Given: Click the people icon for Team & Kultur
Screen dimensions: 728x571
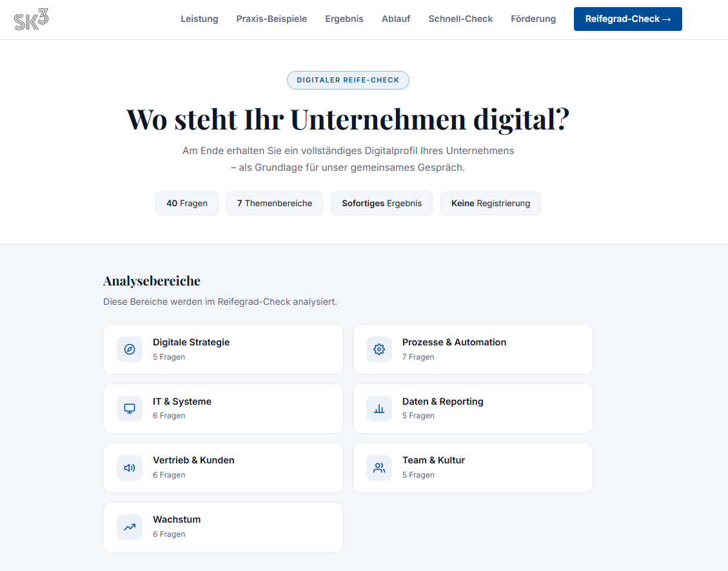Looking at the screenshot, I should [x=379, y=467].
